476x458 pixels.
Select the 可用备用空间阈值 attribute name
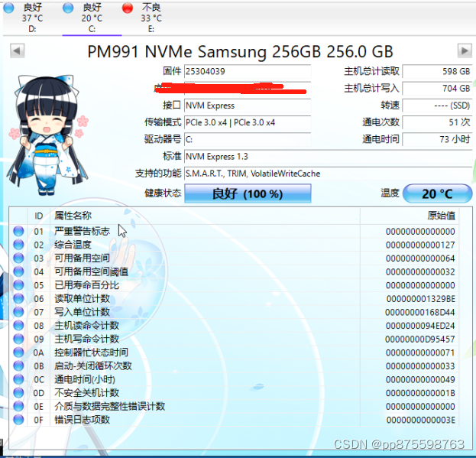tap(91, 271)
